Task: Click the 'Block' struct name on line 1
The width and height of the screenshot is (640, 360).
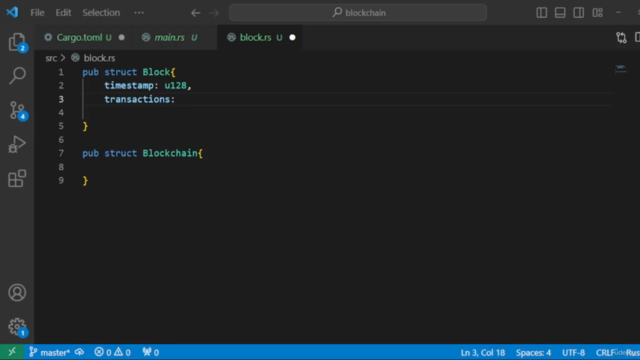Action: tap(156, 72)
